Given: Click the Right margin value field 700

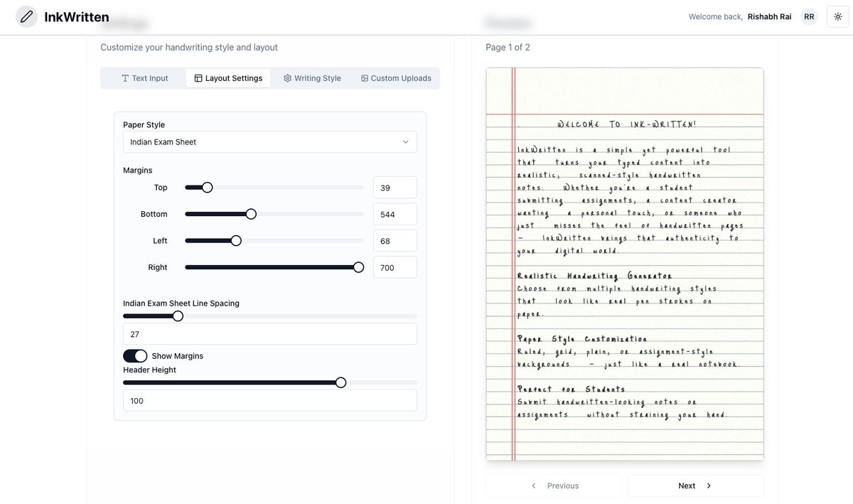Looking at the screenshot, I should tap(395, 267).
